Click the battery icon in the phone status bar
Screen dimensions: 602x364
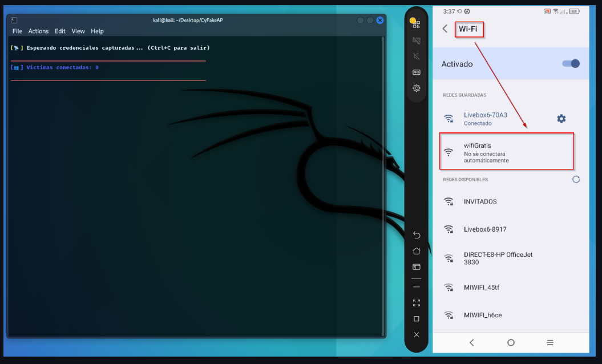coord(574,11)
